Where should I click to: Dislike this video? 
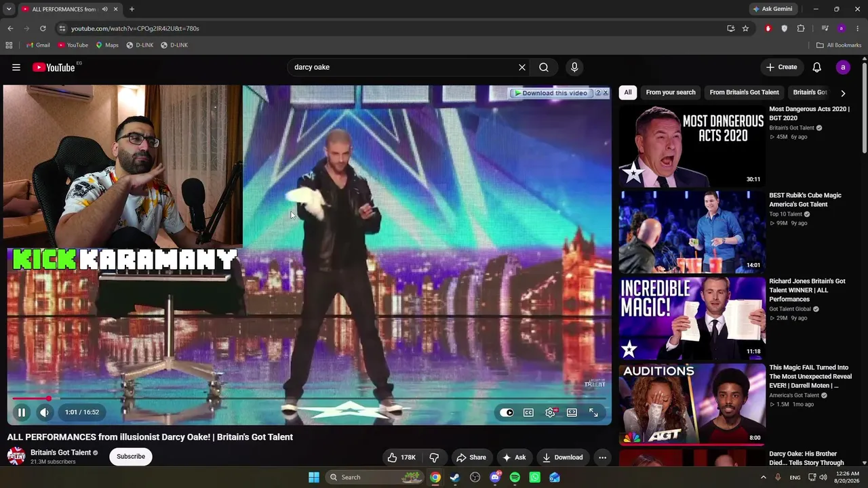point(434,457)
